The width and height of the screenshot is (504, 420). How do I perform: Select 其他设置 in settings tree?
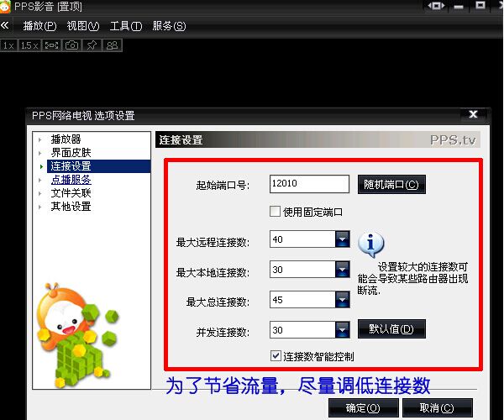click(x=71, y=207)
